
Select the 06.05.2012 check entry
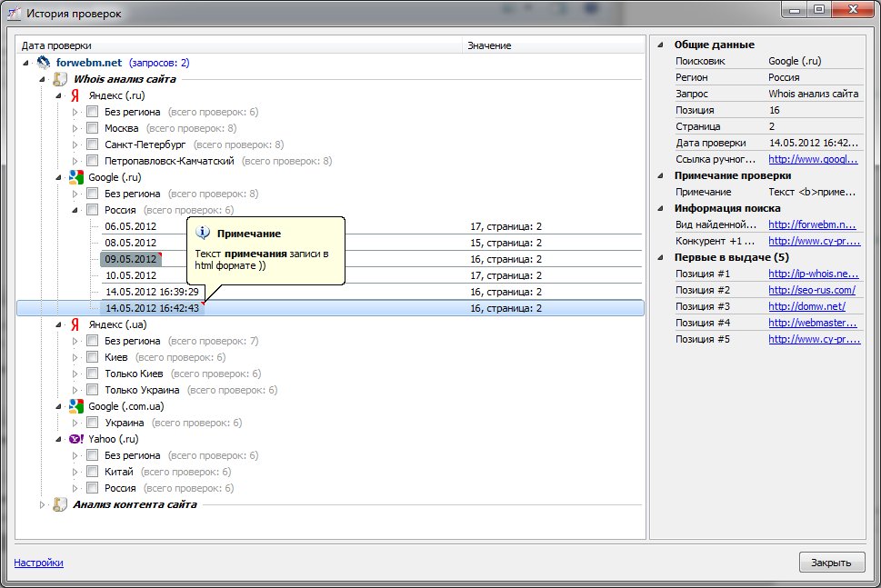pos(130,226)
